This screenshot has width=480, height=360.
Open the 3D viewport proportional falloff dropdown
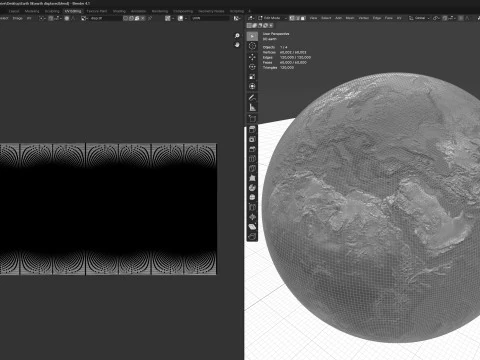467,18
